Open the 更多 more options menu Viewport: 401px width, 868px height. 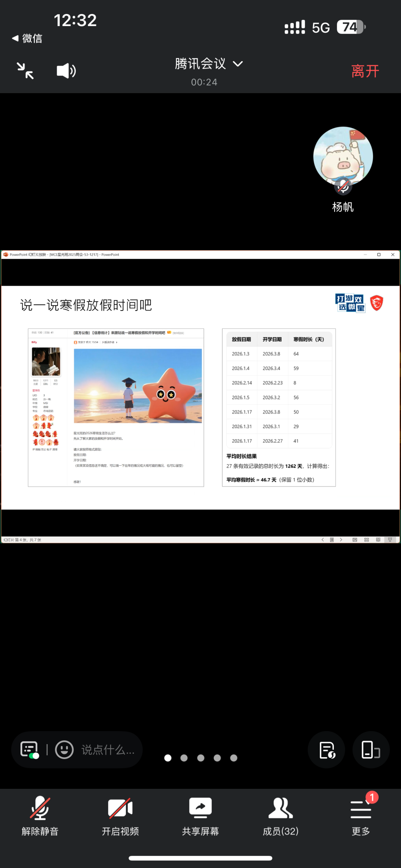[361, 816]
